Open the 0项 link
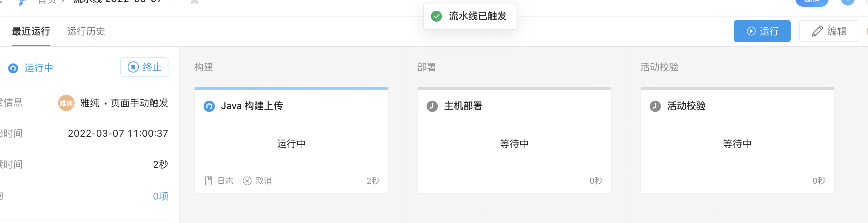 pos(161,196)
